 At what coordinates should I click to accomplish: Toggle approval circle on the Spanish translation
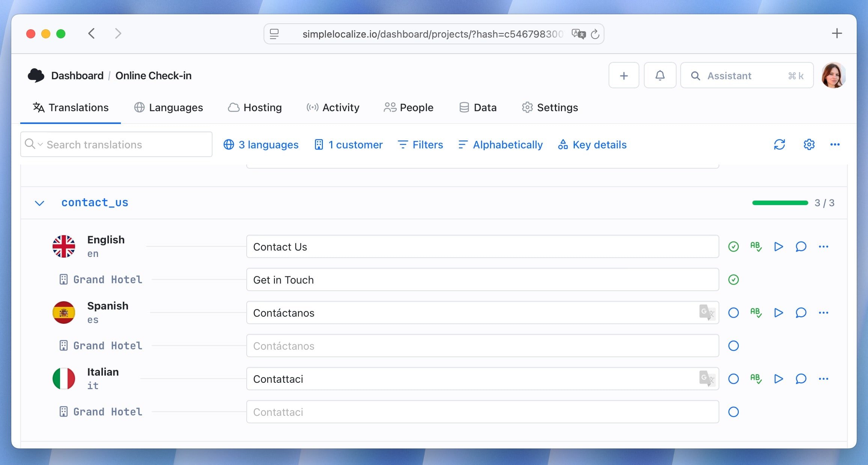[x=733, y=313]
